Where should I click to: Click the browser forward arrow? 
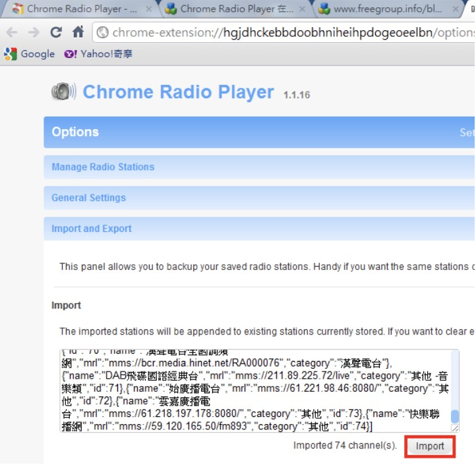[34, 32]
